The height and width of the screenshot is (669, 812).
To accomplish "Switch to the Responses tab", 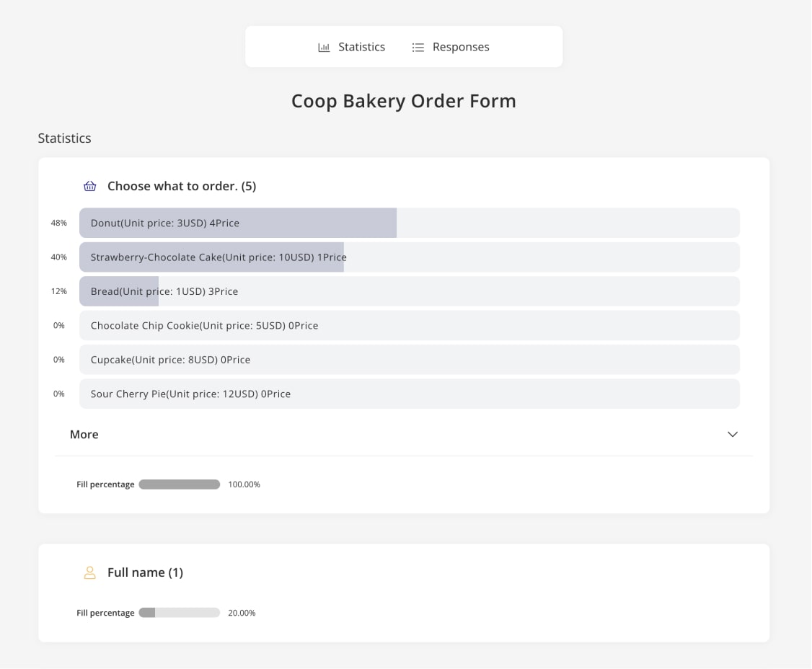I will 460,46.
